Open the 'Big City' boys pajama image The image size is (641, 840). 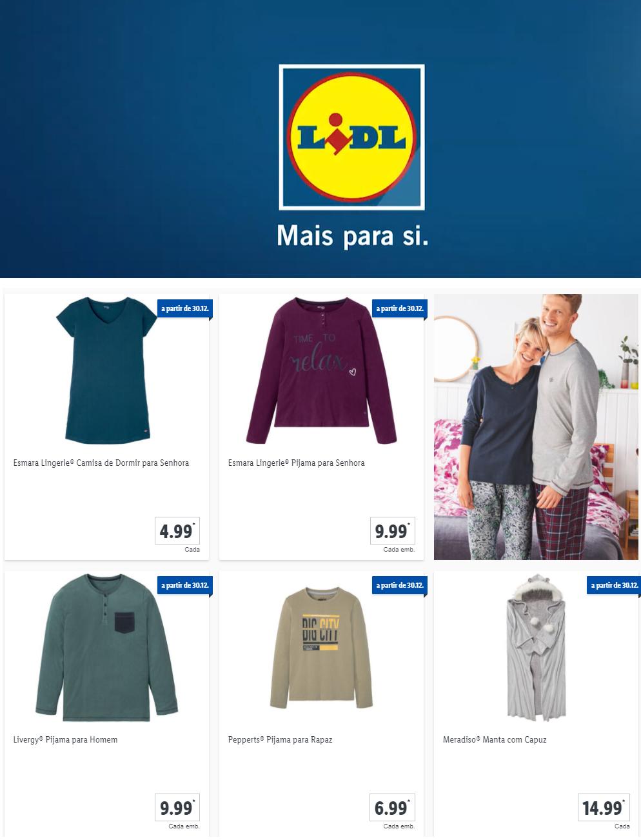(321, 648)
